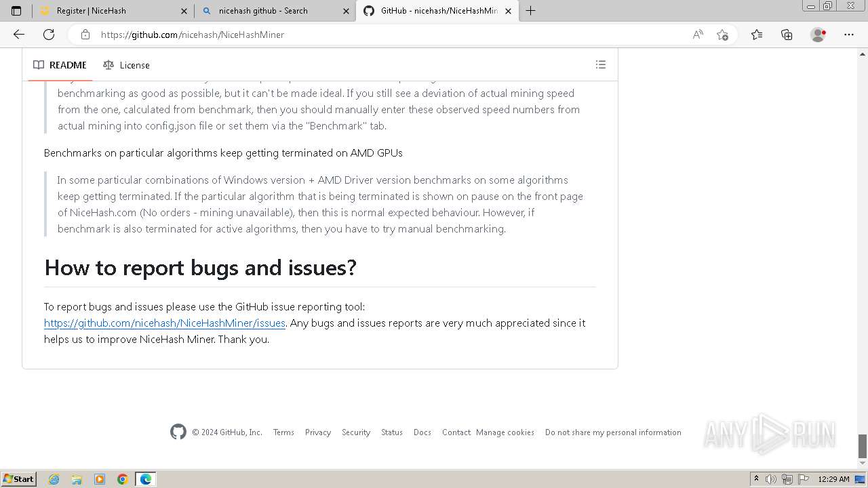This screenshot has height=488, width=868.
Task: Close the Register | NiceHash tab
Action: pos(184,11)
